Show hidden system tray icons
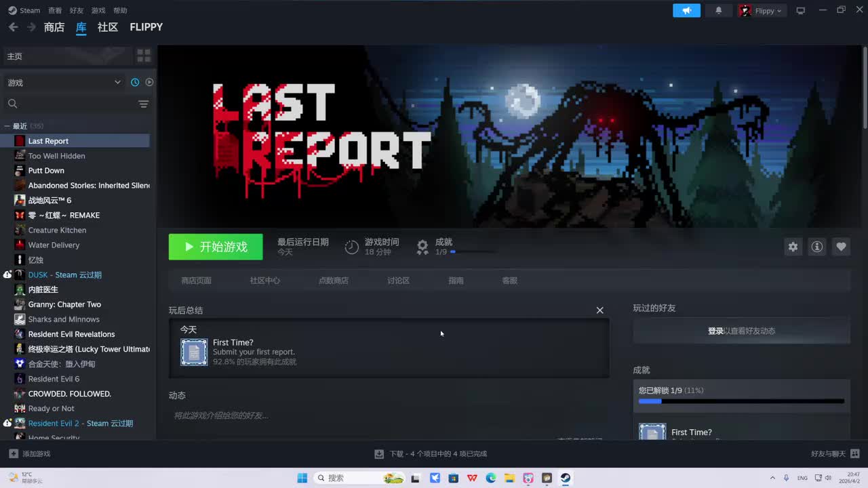This screenshot has width=868, height=488. (772, 478)
